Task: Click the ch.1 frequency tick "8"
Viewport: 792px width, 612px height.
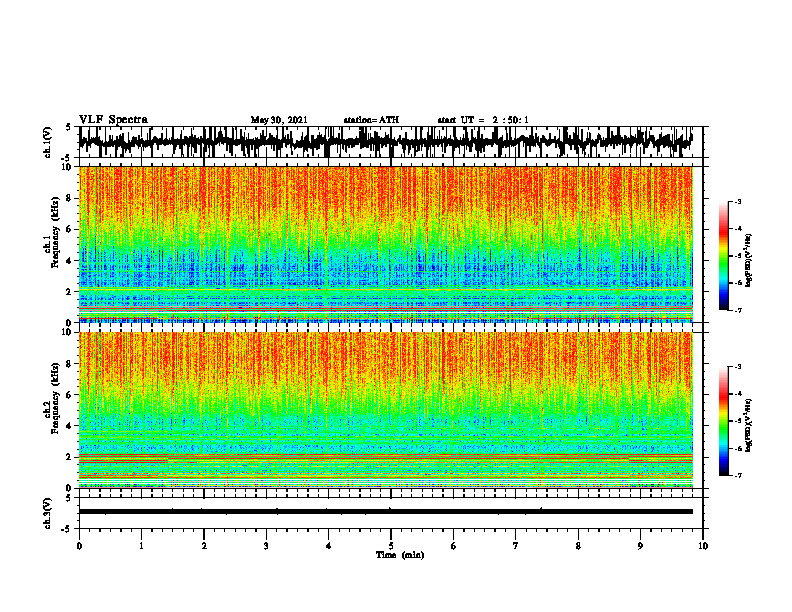Action: [70, 198]
